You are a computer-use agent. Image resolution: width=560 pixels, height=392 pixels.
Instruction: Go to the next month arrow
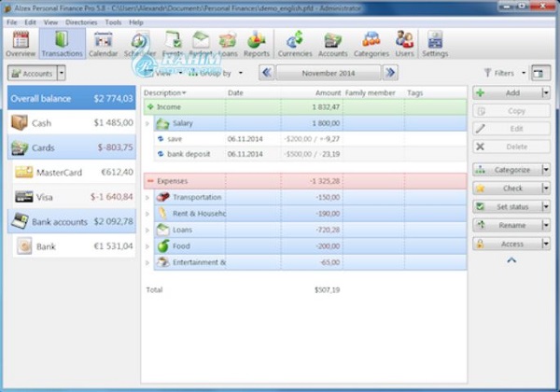(x=390, y=73)
